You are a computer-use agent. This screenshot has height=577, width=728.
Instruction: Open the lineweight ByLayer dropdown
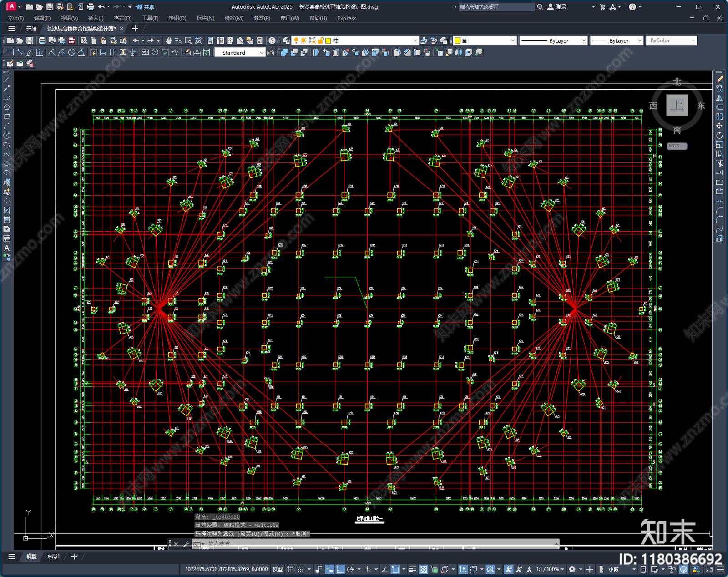pos(617,40)
